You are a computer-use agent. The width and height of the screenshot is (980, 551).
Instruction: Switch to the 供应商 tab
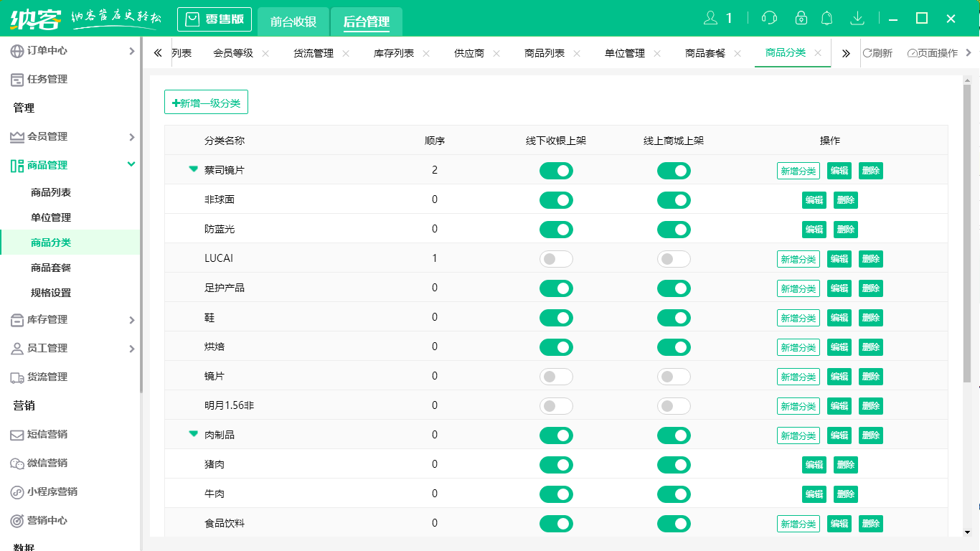pos(469,54)
